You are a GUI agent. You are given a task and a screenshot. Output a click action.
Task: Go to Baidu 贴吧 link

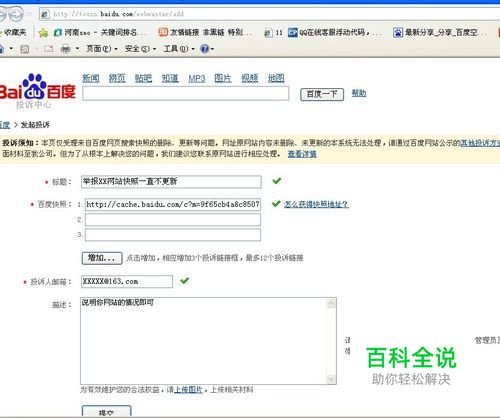[143, 78]
